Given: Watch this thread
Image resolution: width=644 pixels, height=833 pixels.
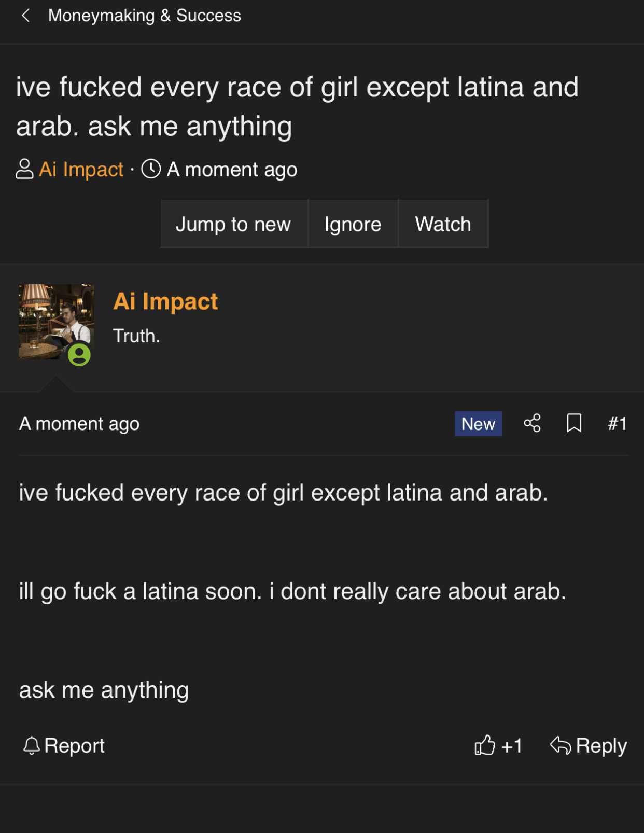Looking at the screenshot, I should (x=443, y=224).
